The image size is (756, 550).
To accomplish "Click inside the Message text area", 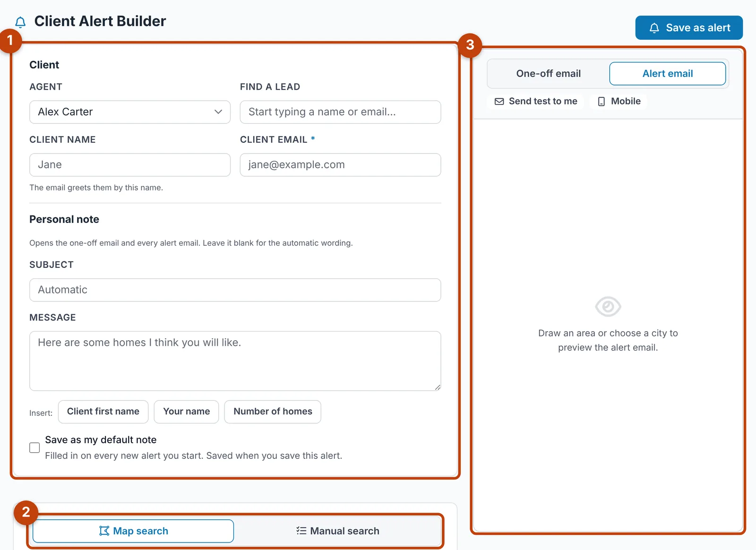I will [x=235, y=361].
